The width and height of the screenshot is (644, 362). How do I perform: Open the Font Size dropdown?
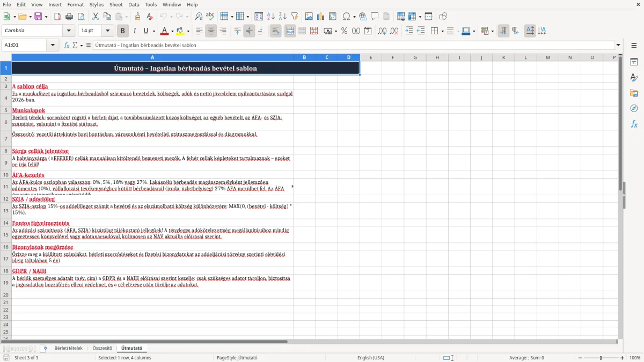[108, 31]
